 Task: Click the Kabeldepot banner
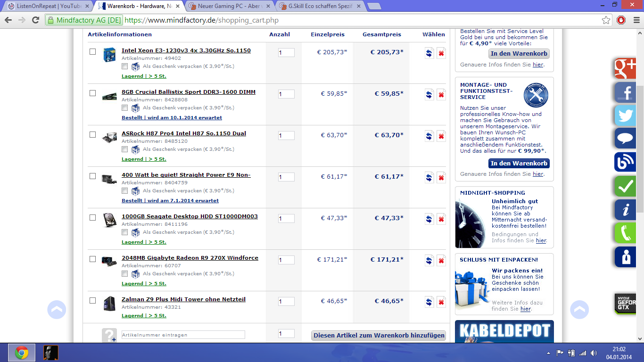point(504,332)
